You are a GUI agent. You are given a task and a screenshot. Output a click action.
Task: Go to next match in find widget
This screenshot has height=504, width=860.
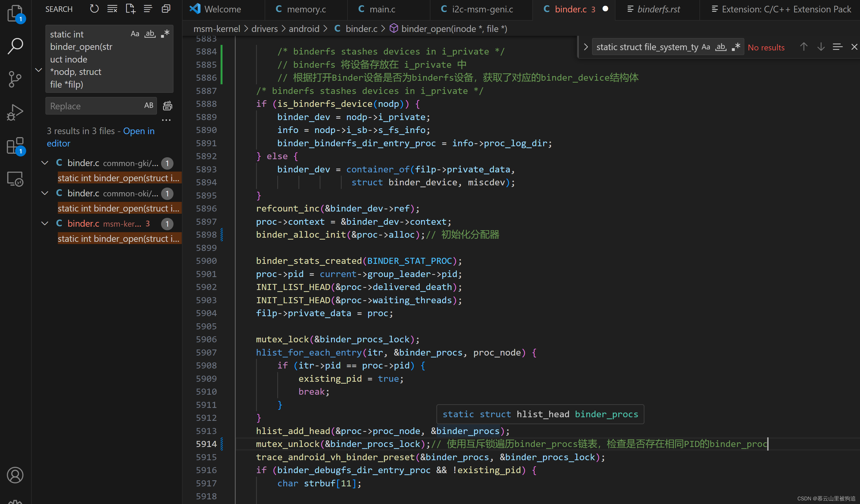[821, 47]
